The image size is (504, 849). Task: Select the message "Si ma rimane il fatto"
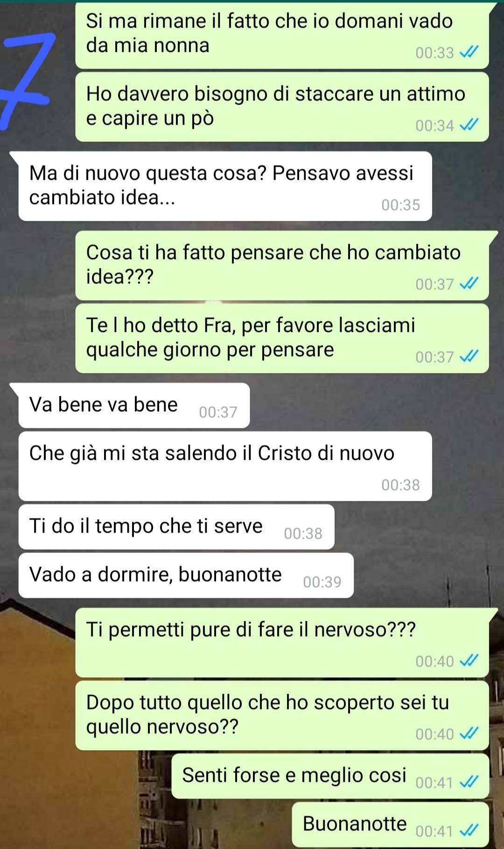point(282,36)
